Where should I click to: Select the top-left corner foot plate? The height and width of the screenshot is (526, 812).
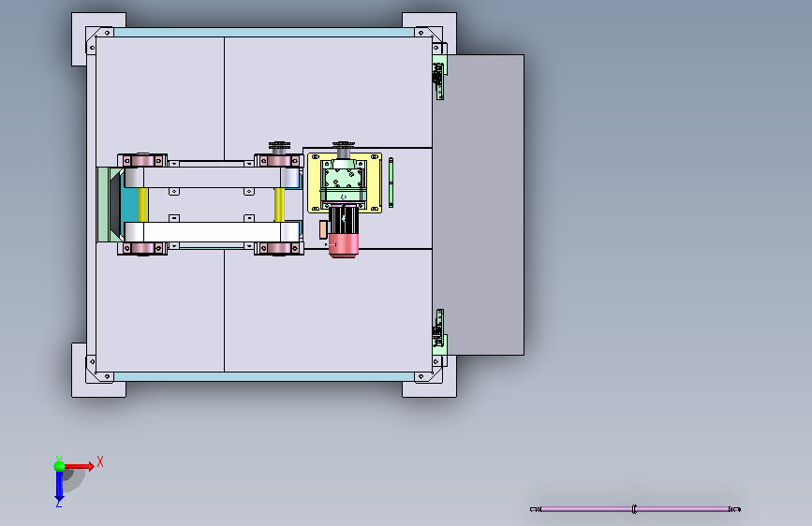(x=98, y=38)
